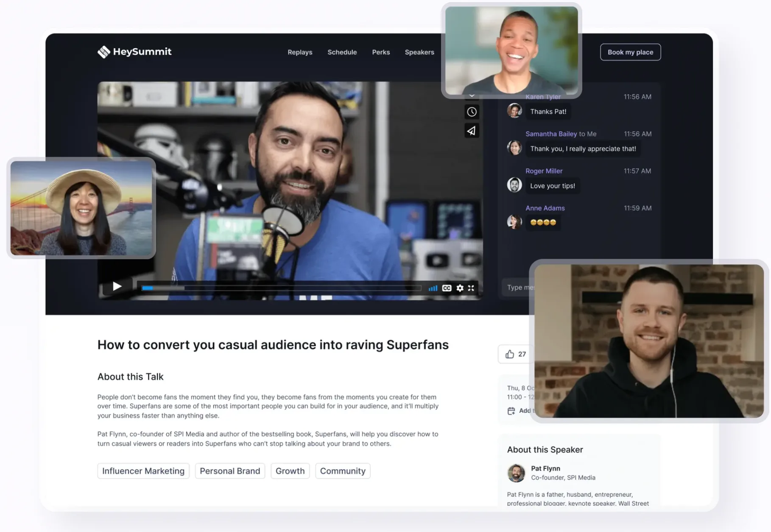Viewport: 771px width, 532px height.
Task: Open the Replays menu item
Action: tap(300, 52)
